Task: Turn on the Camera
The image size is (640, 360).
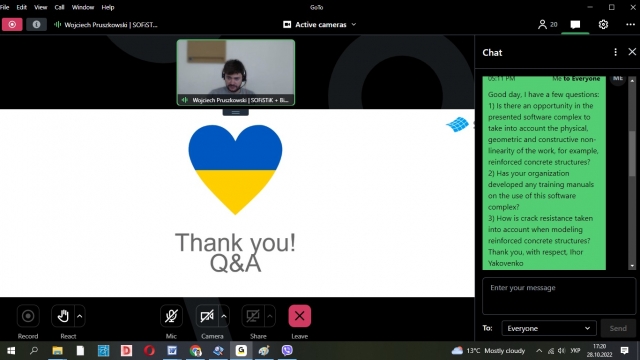Action: pyautogui.click(x=207, y=316)
